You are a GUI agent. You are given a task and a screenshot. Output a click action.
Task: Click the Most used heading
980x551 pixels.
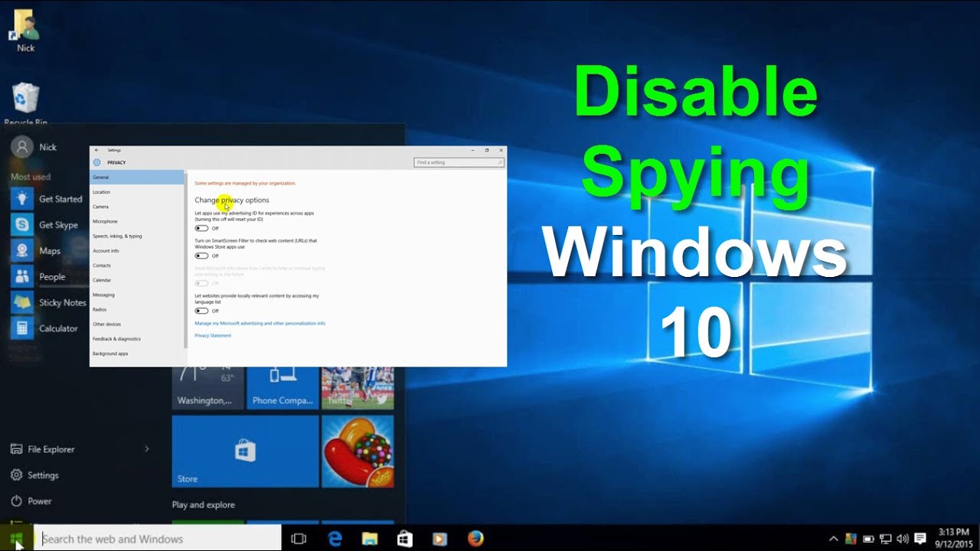coord(31,177)
